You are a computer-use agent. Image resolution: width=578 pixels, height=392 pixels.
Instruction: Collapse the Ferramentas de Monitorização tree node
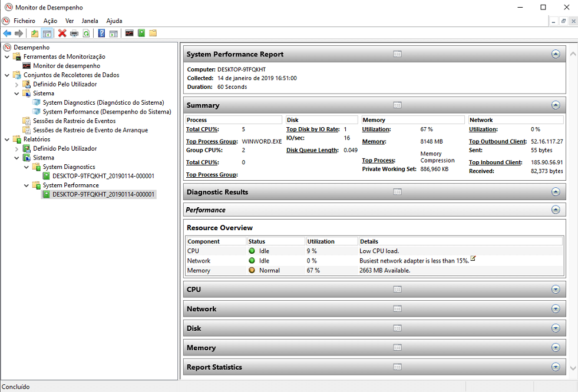[7, 57]
